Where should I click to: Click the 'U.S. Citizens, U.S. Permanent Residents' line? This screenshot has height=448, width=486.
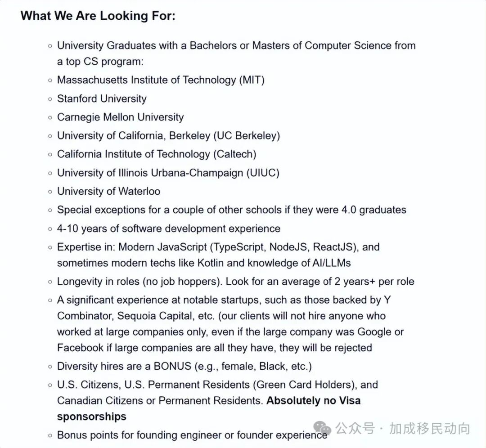217,400
